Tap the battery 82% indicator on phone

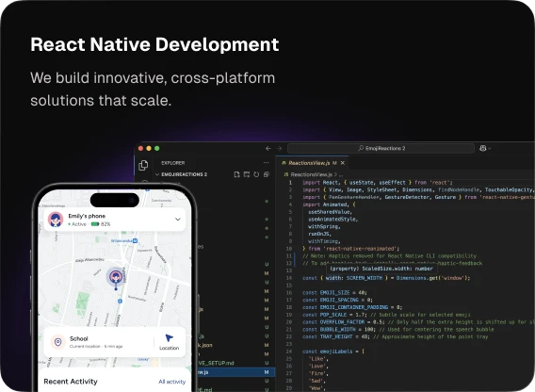[x=101, y=224]
